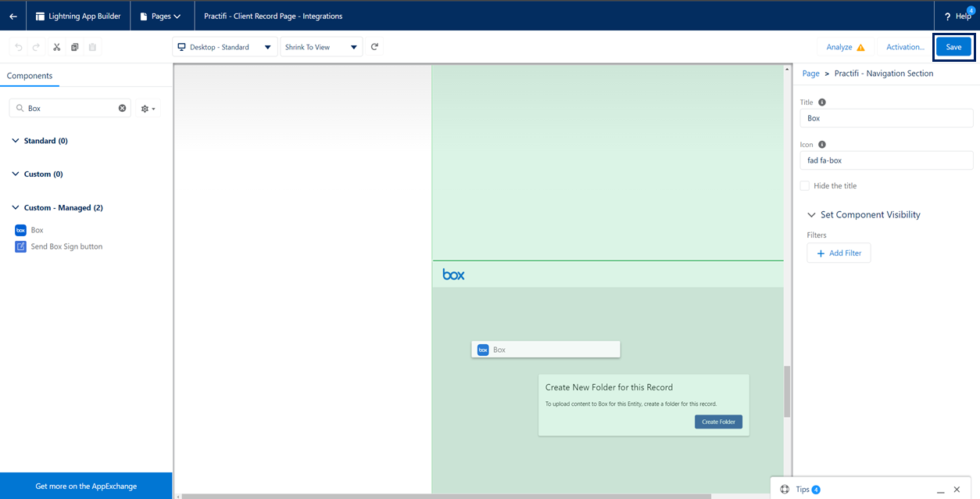Click the Lightning App Builder logo icon
980x499 pixels.
pyautogui.click(x=41, y=16)
